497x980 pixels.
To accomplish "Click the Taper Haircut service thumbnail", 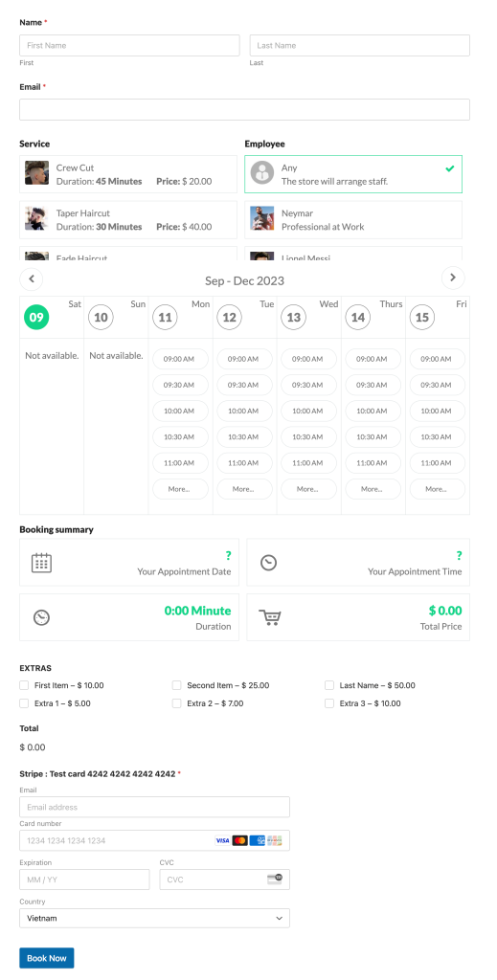I will pos(37,218).
